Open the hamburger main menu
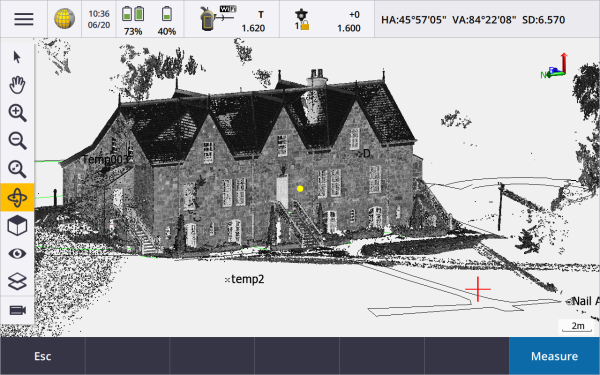 (24, 19)
